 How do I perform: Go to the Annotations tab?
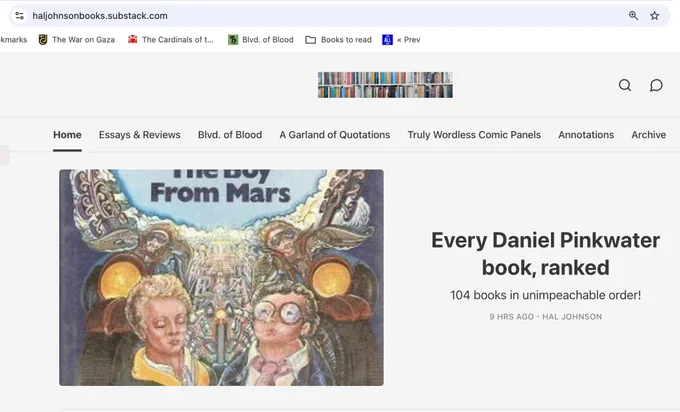click(x=586, y=135)
